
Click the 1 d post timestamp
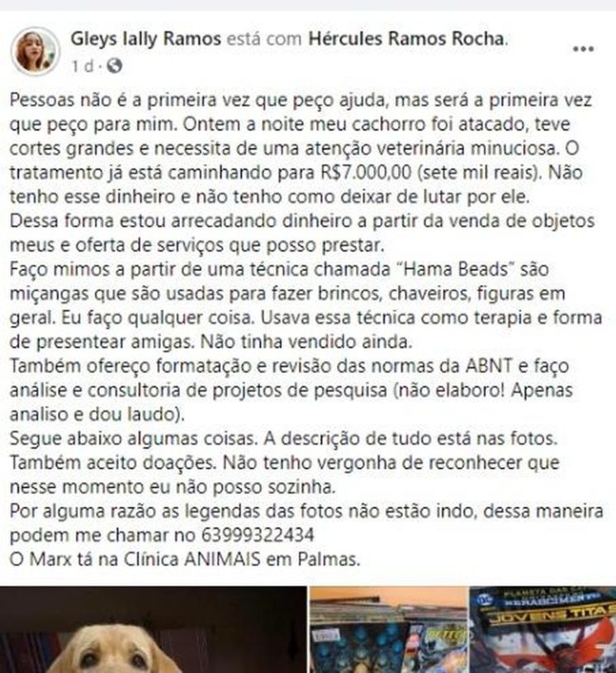click(x=83, y=66)
